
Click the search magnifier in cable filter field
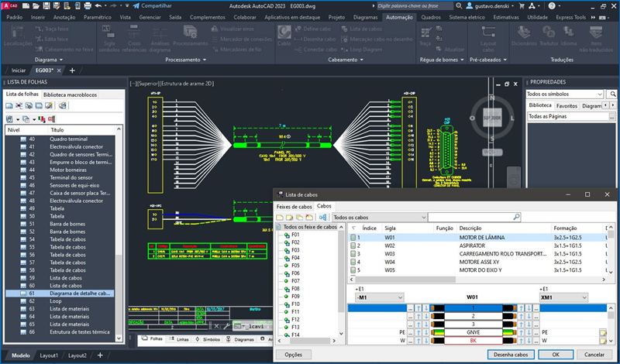(516, 218)
